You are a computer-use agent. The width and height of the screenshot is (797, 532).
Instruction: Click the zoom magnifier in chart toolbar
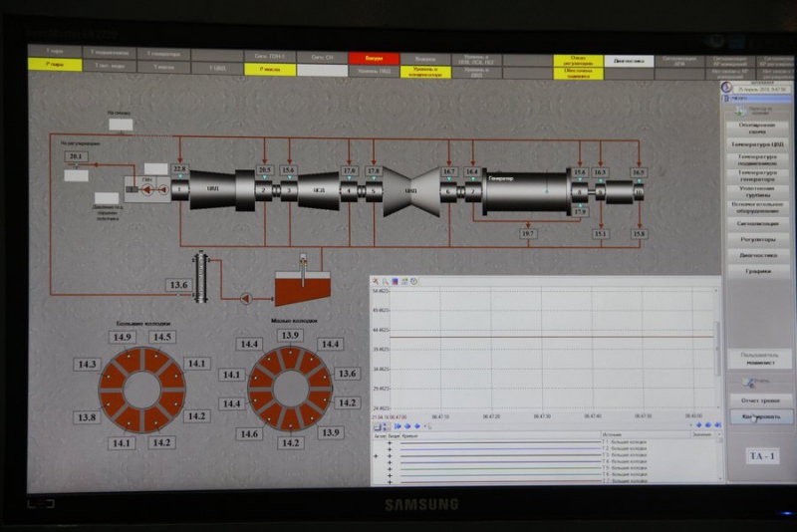[385, 281]
